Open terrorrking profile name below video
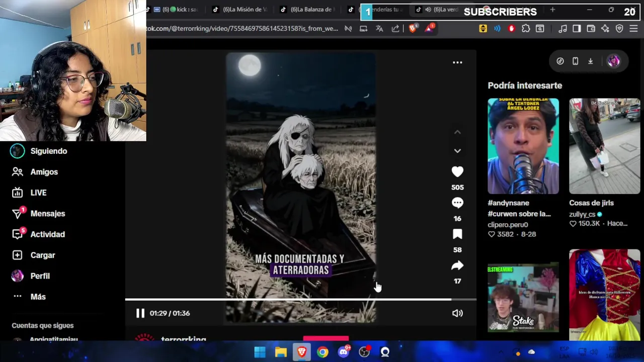 click(x=183, y=340)
